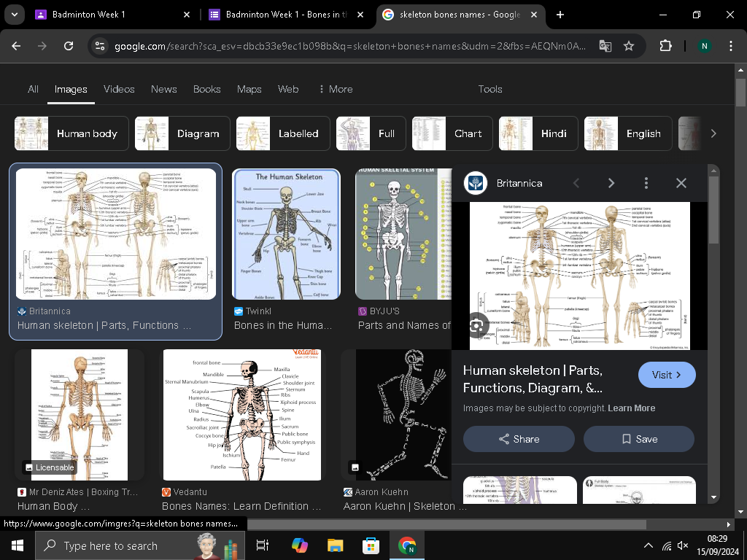Open network Wi-Fi tray icon
The image size is (747, 560).
click(x=667, y=545)
